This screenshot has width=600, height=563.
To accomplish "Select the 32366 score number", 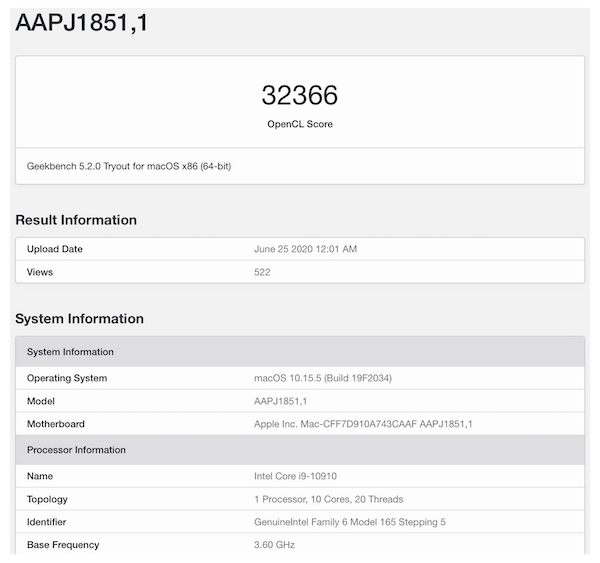I will point(299,95).
